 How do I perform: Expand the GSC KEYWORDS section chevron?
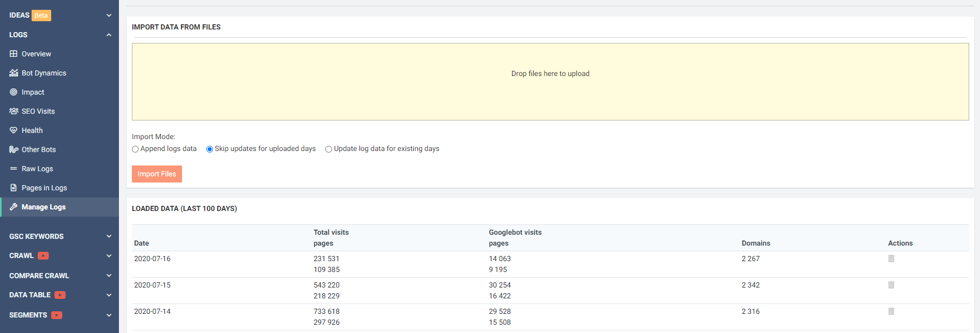click(x=109, y=236)
